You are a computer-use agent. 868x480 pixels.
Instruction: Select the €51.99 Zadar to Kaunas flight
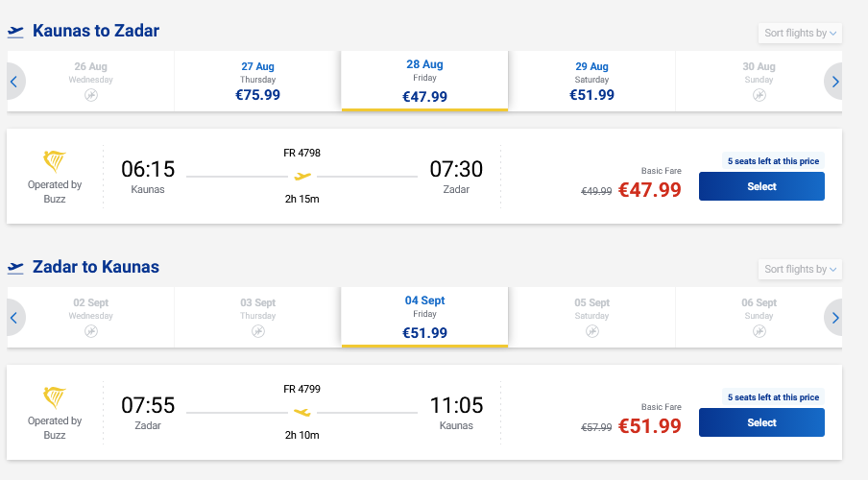pos(761,422)
